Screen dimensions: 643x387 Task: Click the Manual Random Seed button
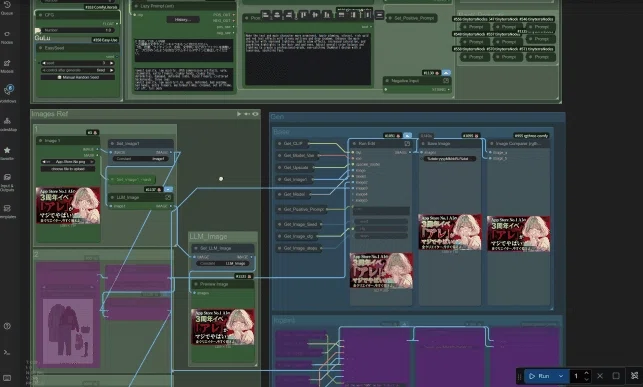pyautogui.click(x=77, y=77)
